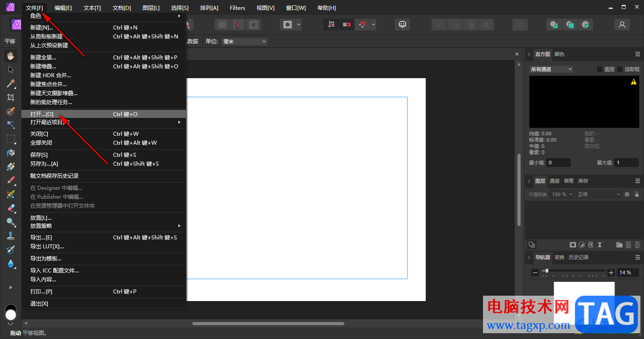Click the white primary color swatch
The height and width of the screenshot is (339, 644).
[11, 315]
